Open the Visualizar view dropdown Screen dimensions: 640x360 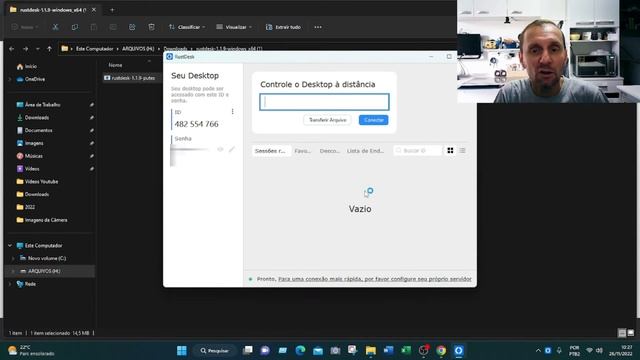click(x=234, y=27)
